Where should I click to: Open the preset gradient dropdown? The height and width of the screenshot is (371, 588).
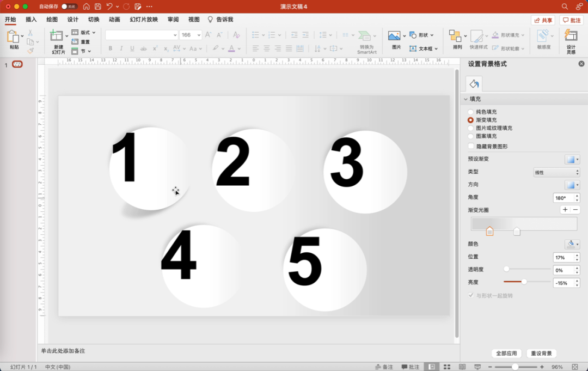click(x=572, y=160)
